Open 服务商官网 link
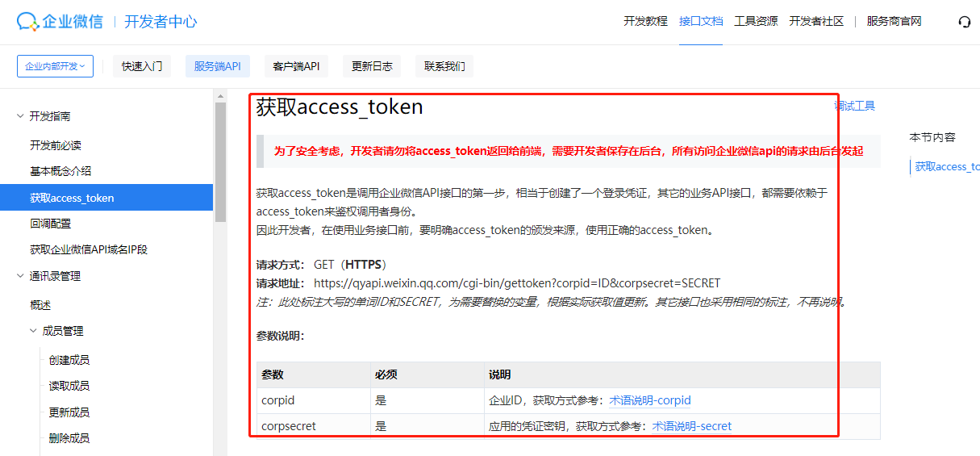 coord(894,21)
